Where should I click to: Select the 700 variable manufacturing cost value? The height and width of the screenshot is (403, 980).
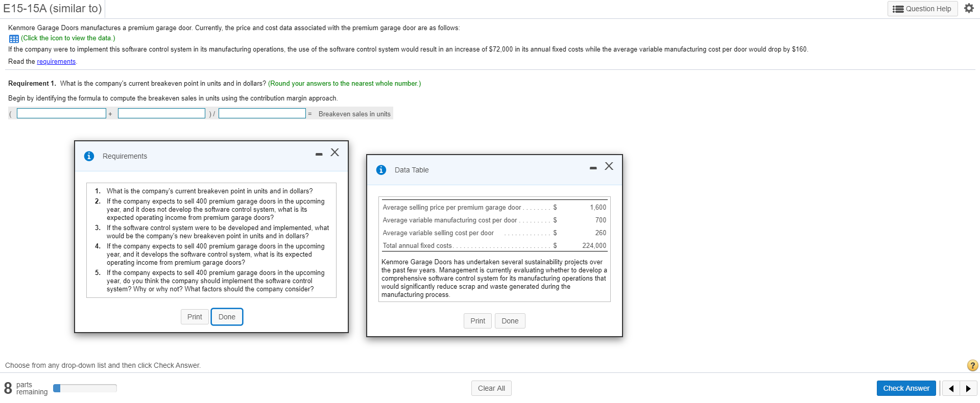601,220
